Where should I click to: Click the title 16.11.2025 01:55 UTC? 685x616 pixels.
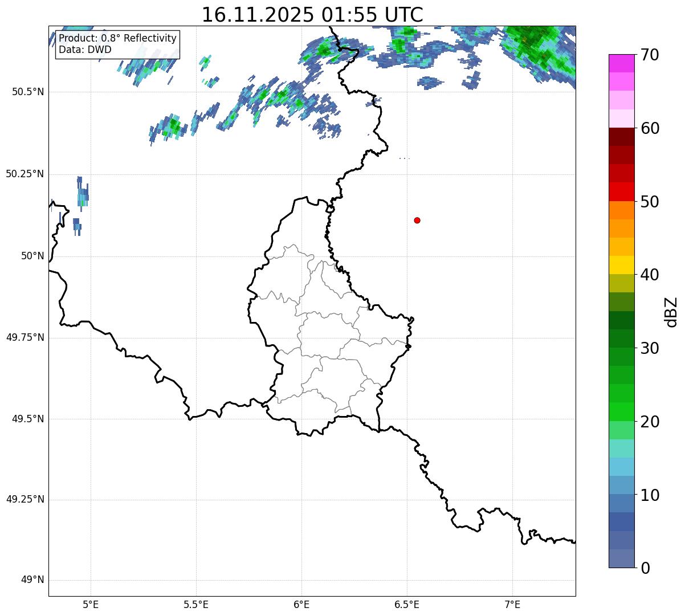click(312, 14)
